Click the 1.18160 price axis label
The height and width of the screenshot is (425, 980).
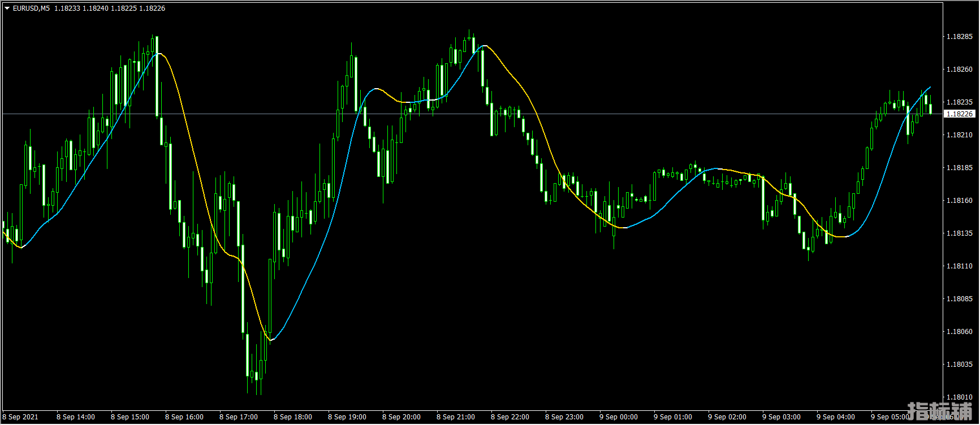pyautogui.click(x=960, y=201)
